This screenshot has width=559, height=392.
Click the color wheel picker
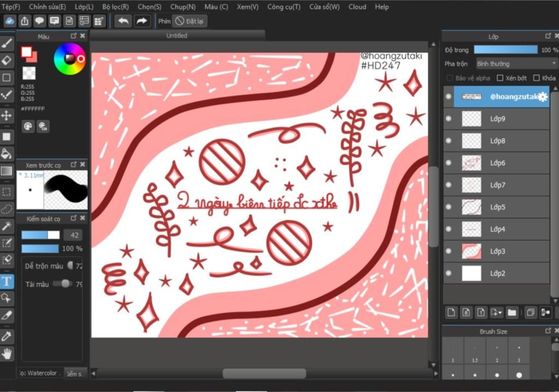coord(69,58)
